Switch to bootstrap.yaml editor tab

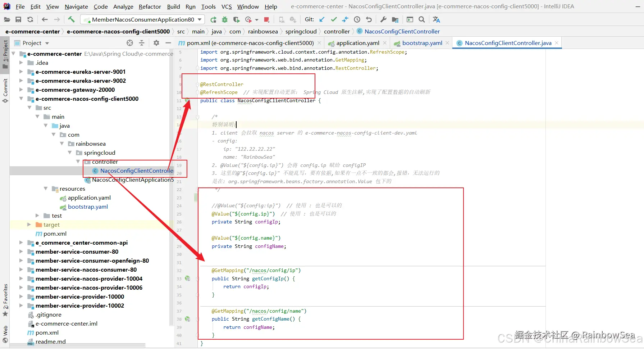point(422,43)
